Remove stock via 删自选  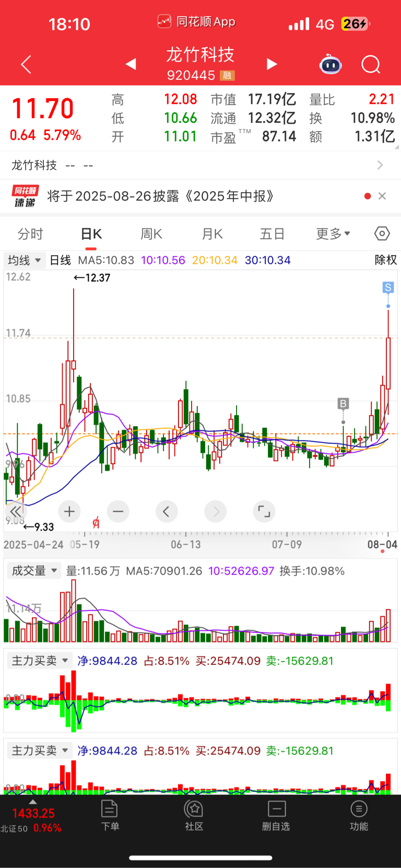tap(276, 815)
